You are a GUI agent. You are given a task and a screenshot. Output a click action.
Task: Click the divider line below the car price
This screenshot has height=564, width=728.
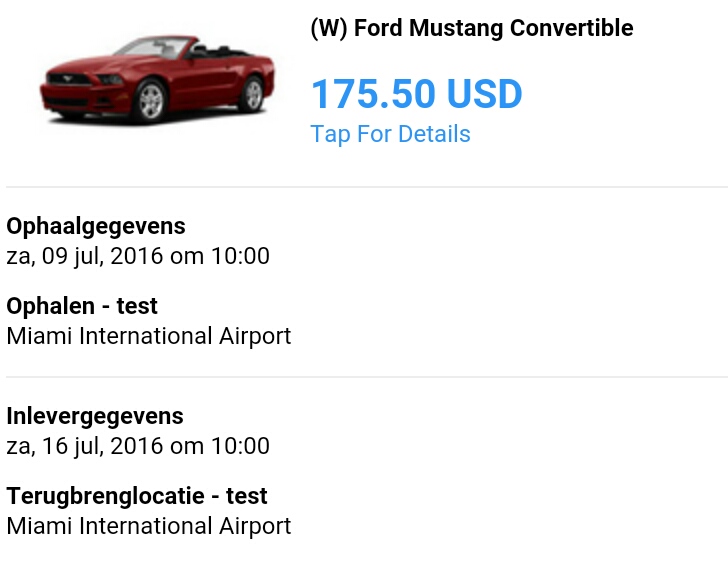pos(366,187)
